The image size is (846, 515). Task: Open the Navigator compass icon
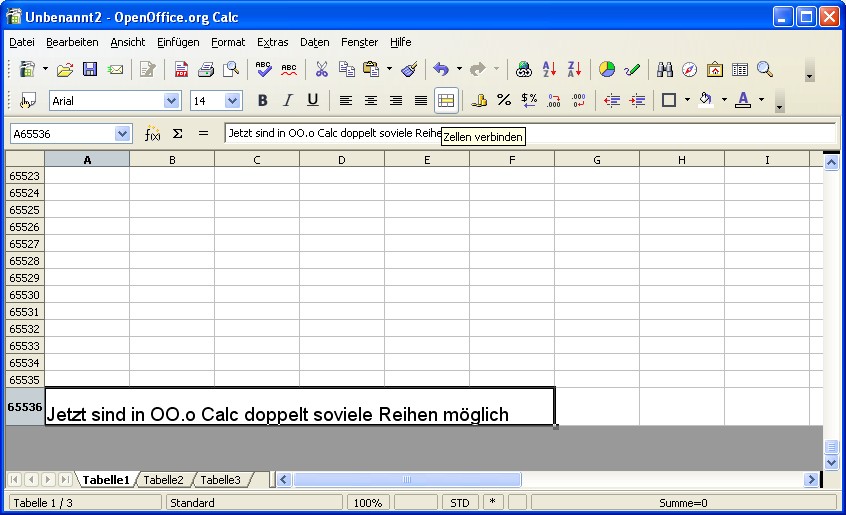[x=690, y=70]
